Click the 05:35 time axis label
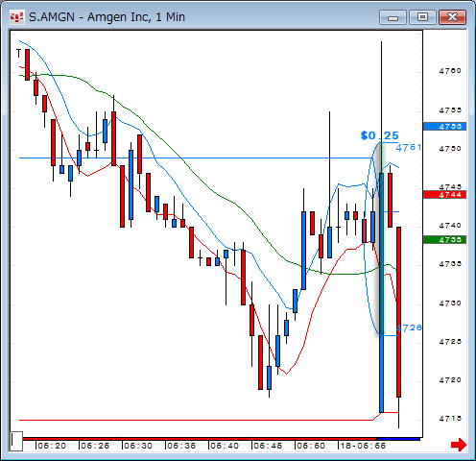This screenshot has width=476, height=461. click(x=181, y=446)
